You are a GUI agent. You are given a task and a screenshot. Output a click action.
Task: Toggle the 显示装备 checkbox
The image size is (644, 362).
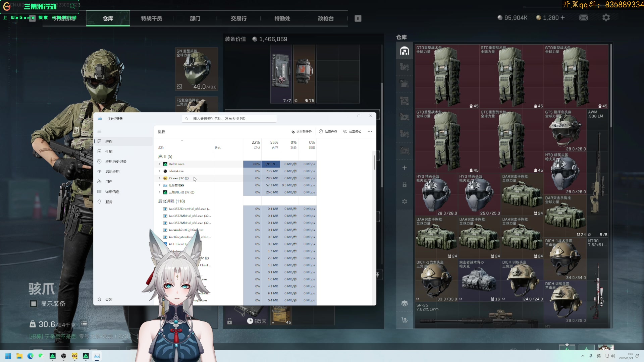point(34,304)
